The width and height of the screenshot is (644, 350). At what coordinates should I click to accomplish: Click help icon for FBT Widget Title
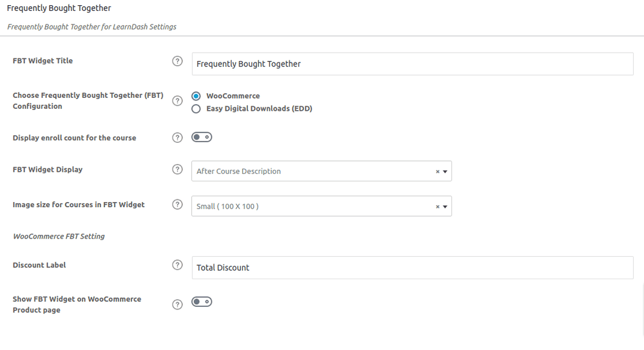coord(177,61)
